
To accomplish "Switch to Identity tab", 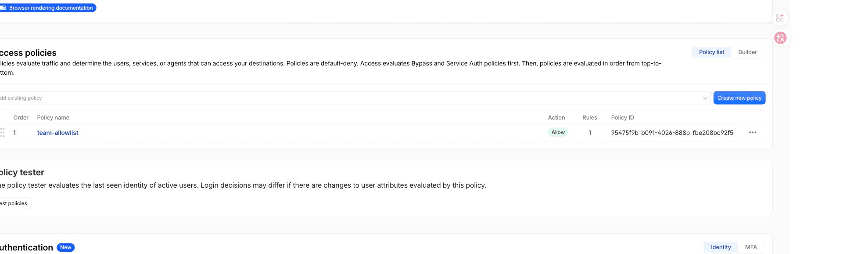I will click(721, 247).
